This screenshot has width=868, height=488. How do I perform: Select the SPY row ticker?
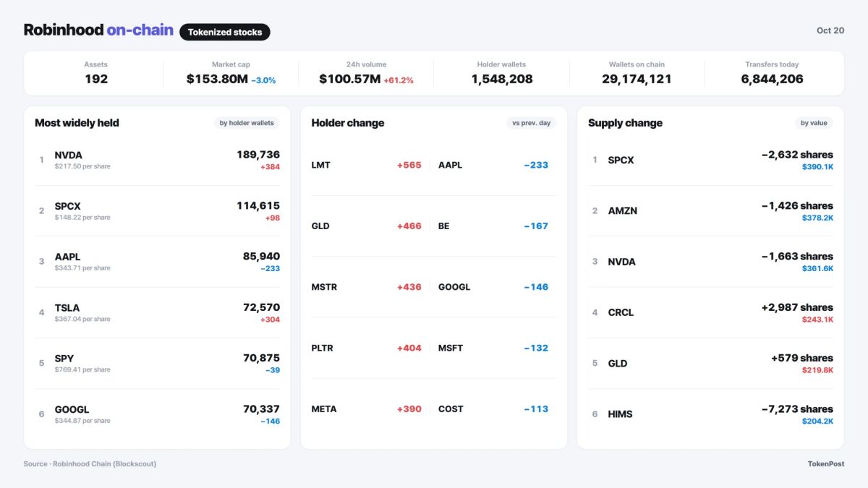[64, 359]
